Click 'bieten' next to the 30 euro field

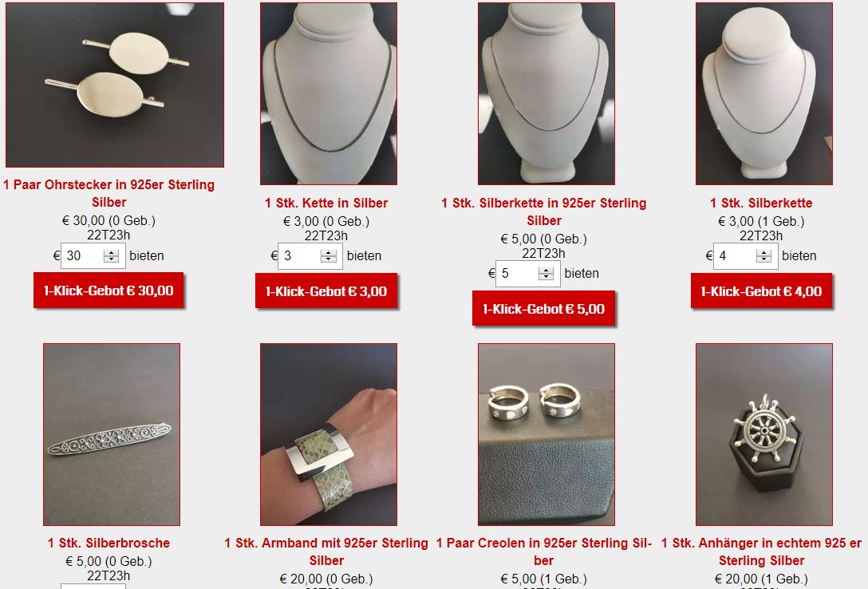147,255
